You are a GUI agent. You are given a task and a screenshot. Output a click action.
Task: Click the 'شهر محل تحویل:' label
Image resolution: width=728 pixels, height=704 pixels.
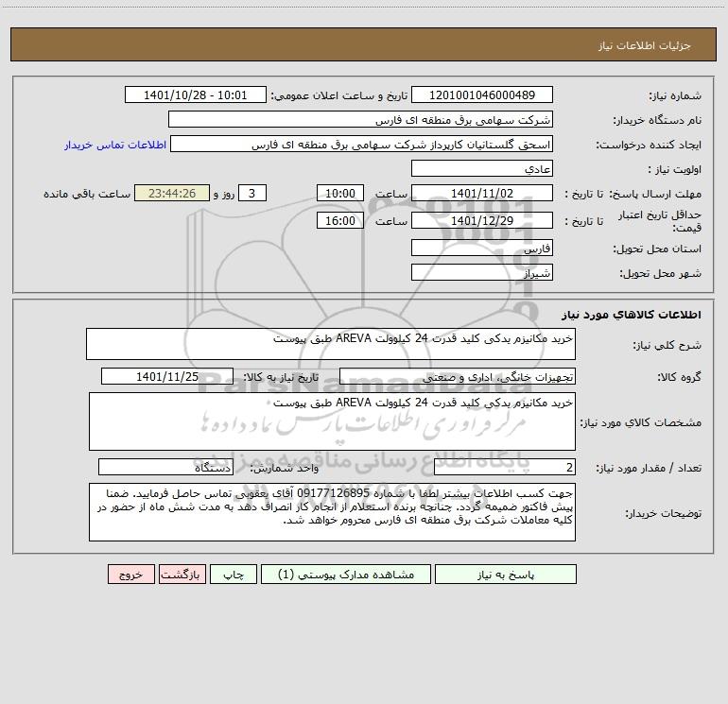(x=660, y=273)
